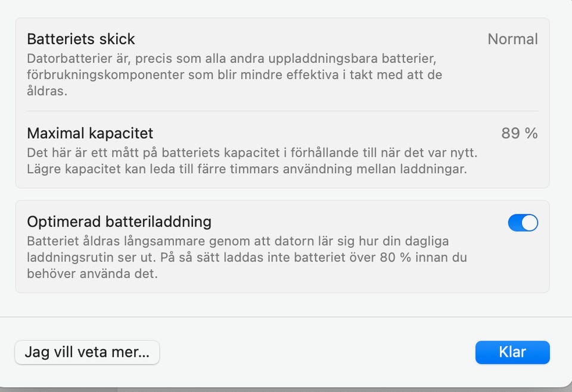Click the line starting with Lägre kapacitet
The height and width of the screenshot is (392, 572).
(x=247, y=169)
